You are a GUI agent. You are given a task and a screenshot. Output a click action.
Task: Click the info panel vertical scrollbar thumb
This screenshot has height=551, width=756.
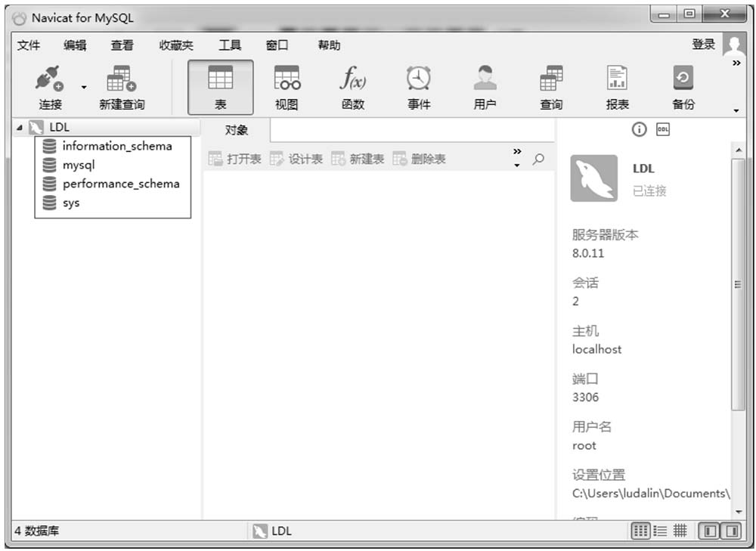click(x=738, y=284)
